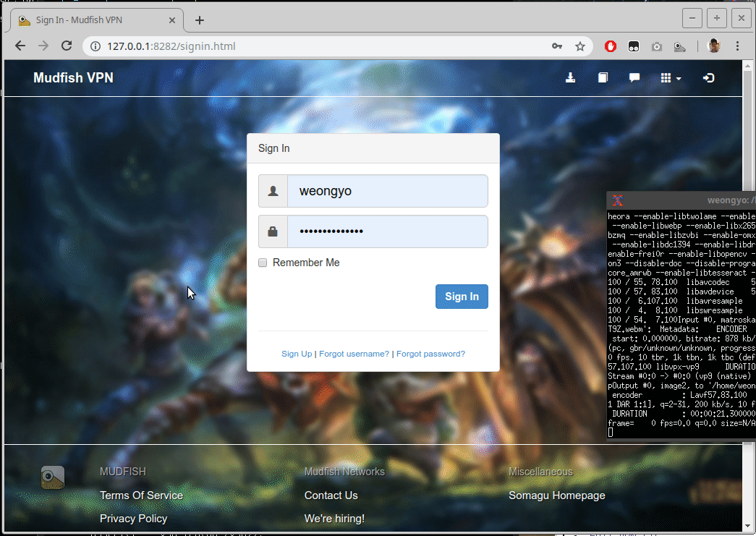Bookmark this page with the star icon
The image size is (756, 536).
579,46
